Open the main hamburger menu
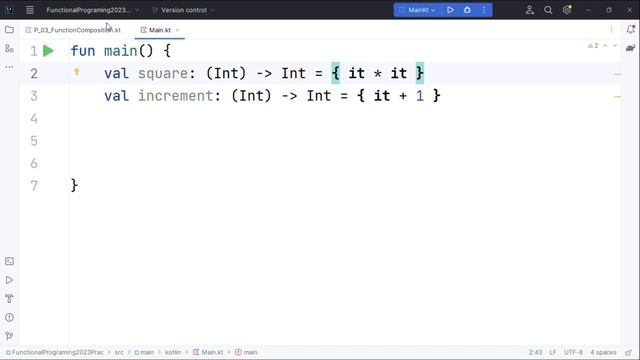Viewport: 640px width, 360px height. coord(30,10)
